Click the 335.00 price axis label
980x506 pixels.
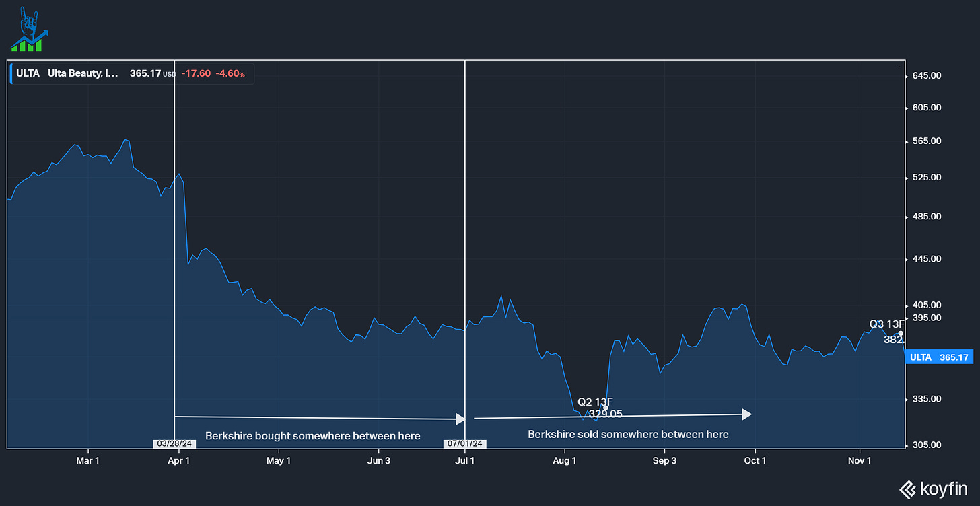pos(926,399)
